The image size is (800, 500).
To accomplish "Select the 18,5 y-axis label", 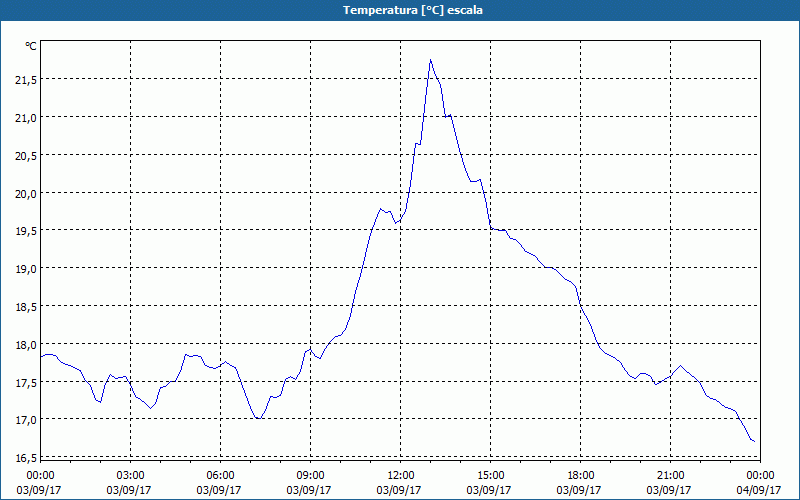I will 26,307.
